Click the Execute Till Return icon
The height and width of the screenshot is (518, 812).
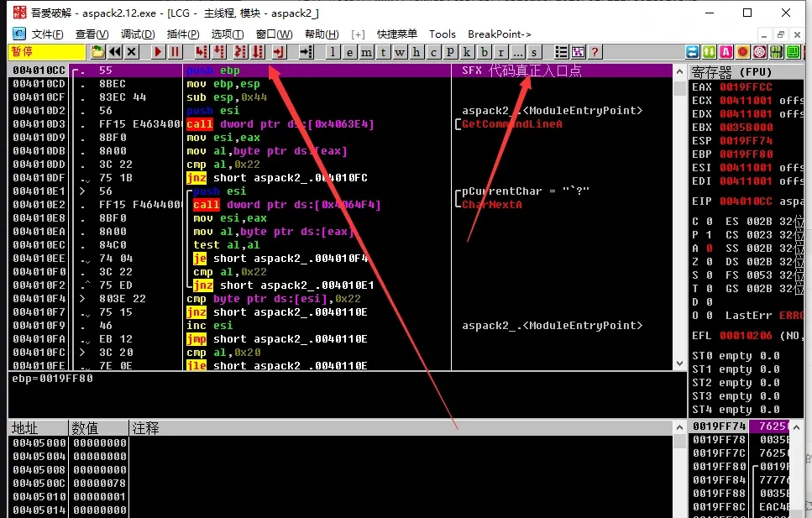[x=279, y=52]
